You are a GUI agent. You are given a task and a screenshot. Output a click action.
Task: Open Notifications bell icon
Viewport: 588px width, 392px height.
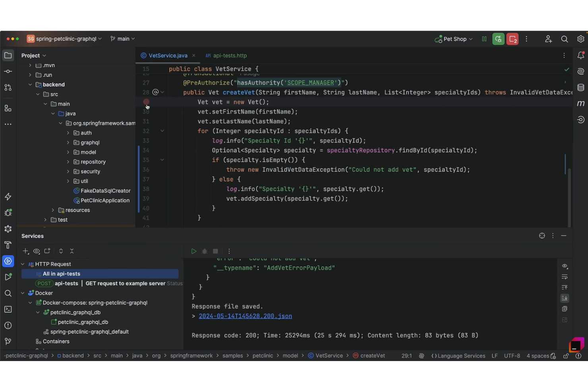[580, 55]
